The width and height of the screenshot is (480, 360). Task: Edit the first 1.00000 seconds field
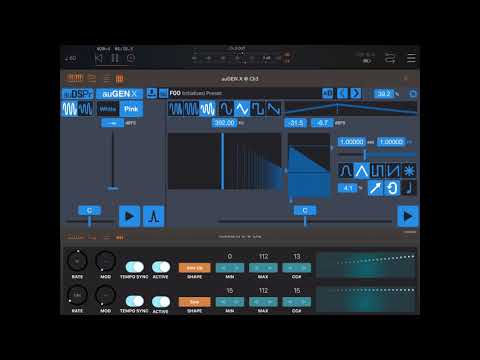pos(351,142)
